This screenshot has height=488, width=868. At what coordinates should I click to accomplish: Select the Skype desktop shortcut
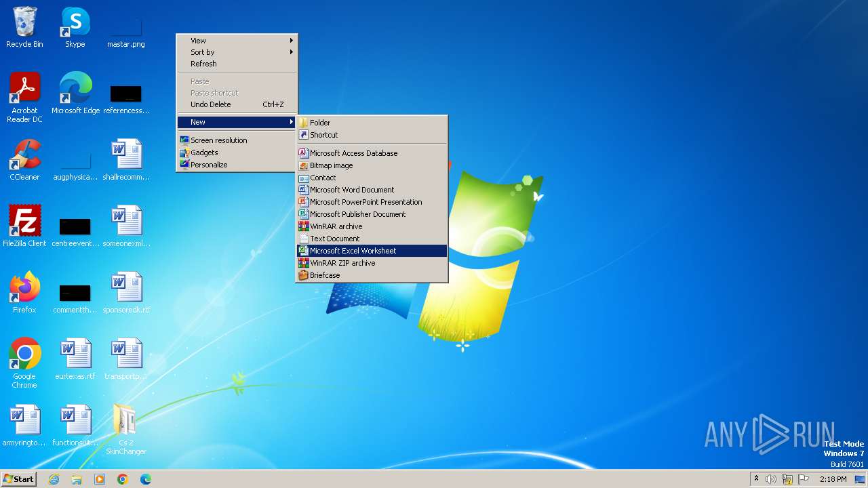[75, 28]
